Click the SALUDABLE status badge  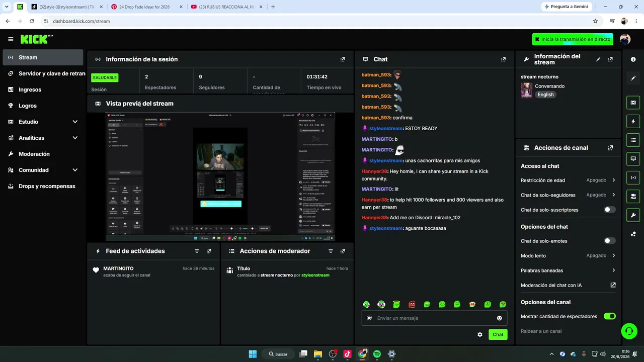click(105, 77)
